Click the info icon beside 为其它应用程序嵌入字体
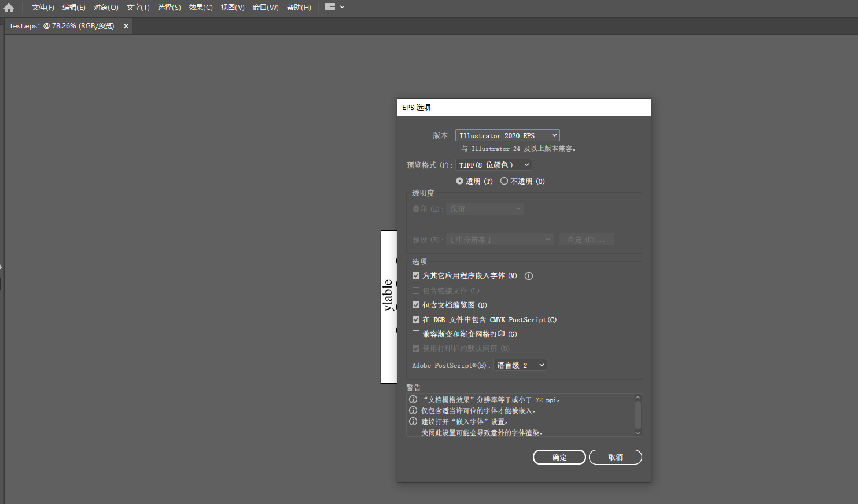Image resolution: width=858 pixels, height=504 pixels. [x=528, y=275]
